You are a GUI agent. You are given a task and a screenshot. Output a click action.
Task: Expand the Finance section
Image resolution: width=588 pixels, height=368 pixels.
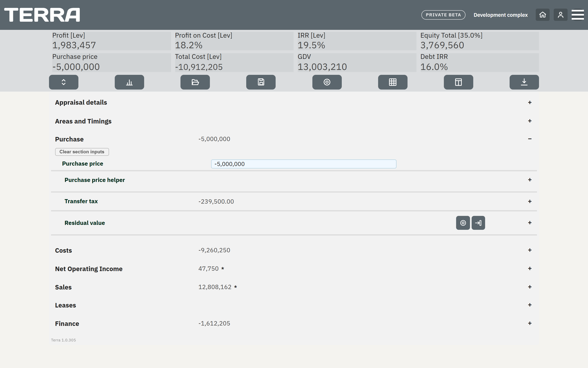(x=530, y=323)
